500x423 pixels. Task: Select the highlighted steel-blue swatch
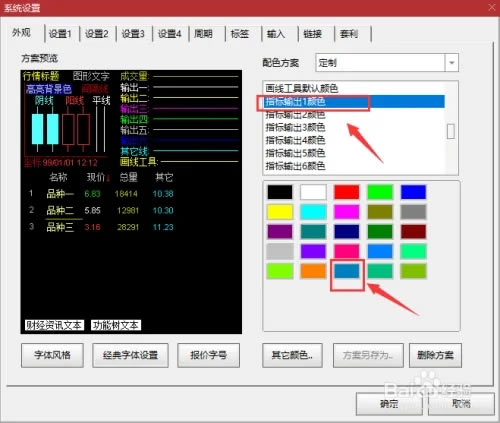click(347, 271)
